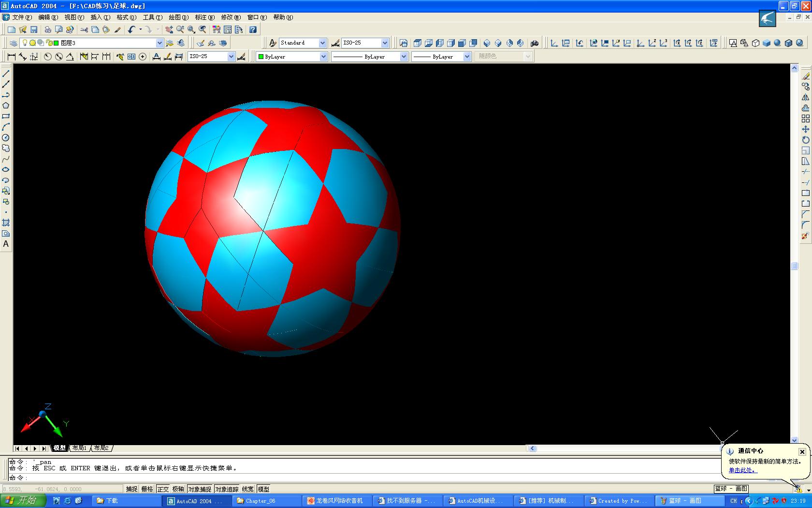Toggle 捕捉 snap mode in status bar
The width and height of the screenshot is (812, 508).
(x=132, y=489)
